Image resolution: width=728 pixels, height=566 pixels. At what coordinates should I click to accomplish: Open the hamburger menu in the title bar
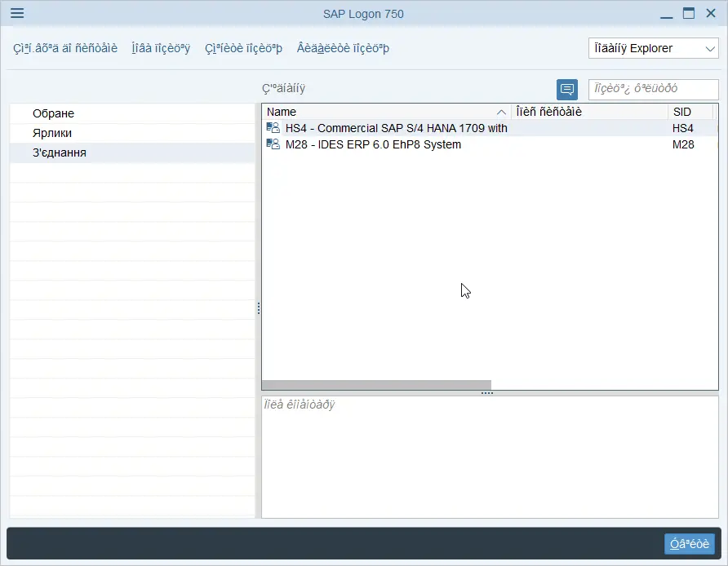coord(17,13)
